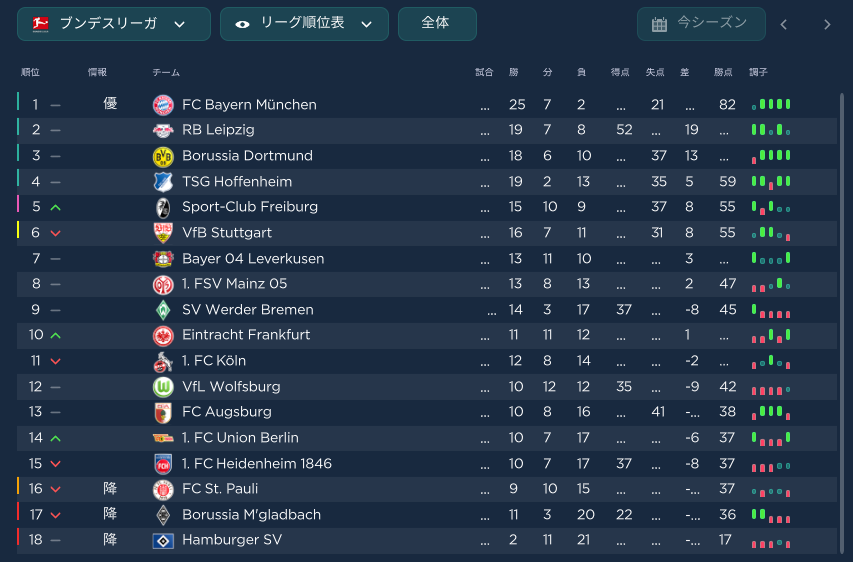The width and height of the screenshot is (853, 562).
Task: Open the TSG Hoffenheim team link
Action: (x=237, y=182)
